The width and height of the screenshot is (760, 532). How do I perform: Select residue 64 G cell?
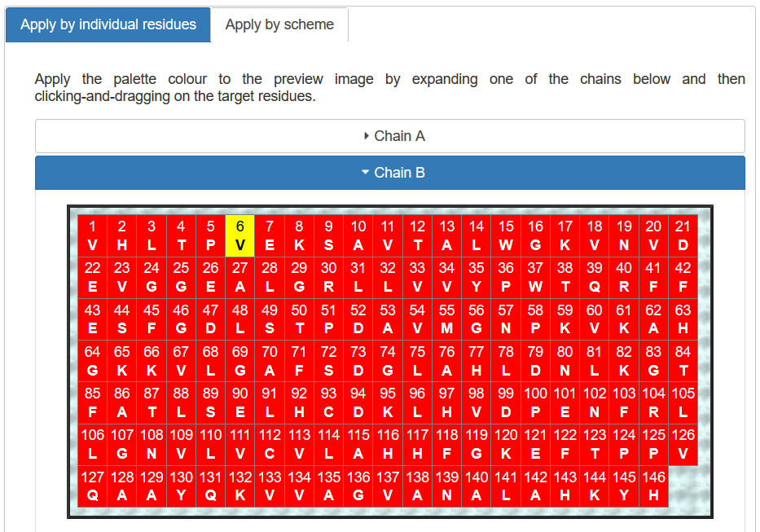(x=93, y=361)
